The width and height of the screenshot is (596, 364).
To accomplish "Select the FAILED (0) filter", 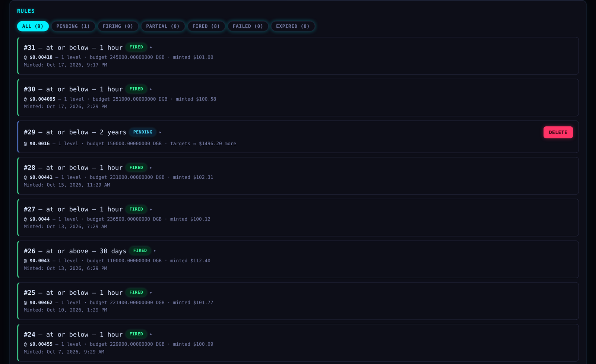I will click(248, 26).
